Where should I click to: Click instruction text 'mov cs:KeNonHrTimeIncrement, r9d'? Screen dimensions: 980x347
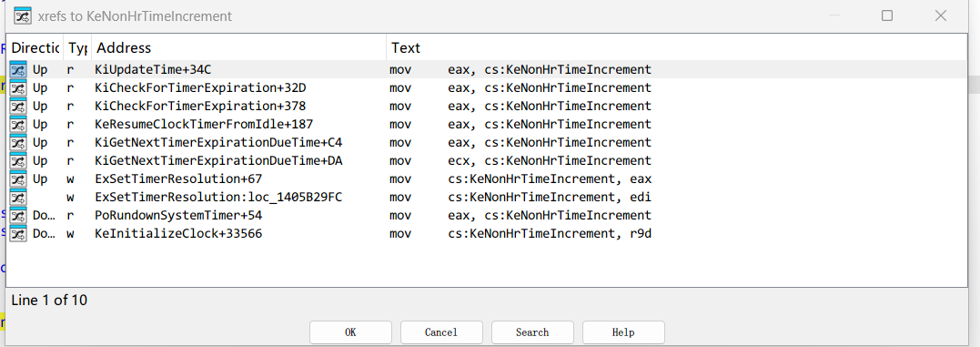pyautogui.click(x=520, y=234)
